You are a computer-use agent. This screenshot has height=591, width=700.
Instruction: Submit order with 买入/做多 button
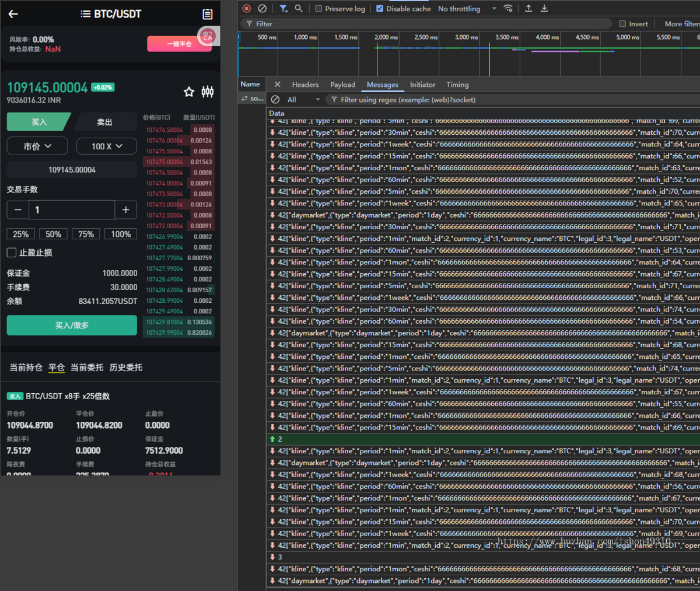point(72,326)
